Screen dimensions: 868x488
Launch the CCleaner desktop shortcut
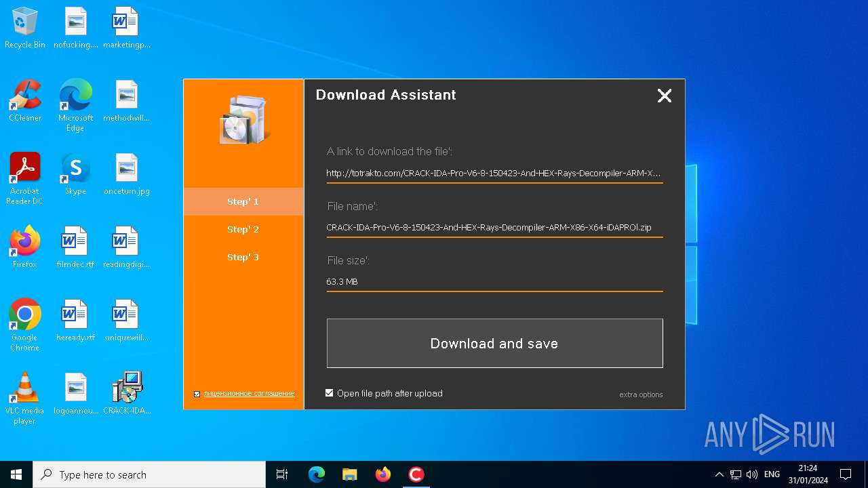[x=25, y=102]
